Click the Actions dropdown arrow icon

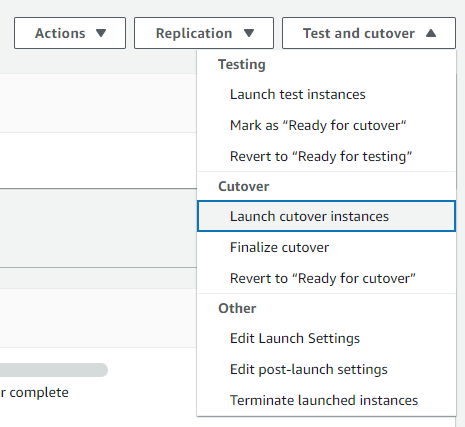point(101,33)
